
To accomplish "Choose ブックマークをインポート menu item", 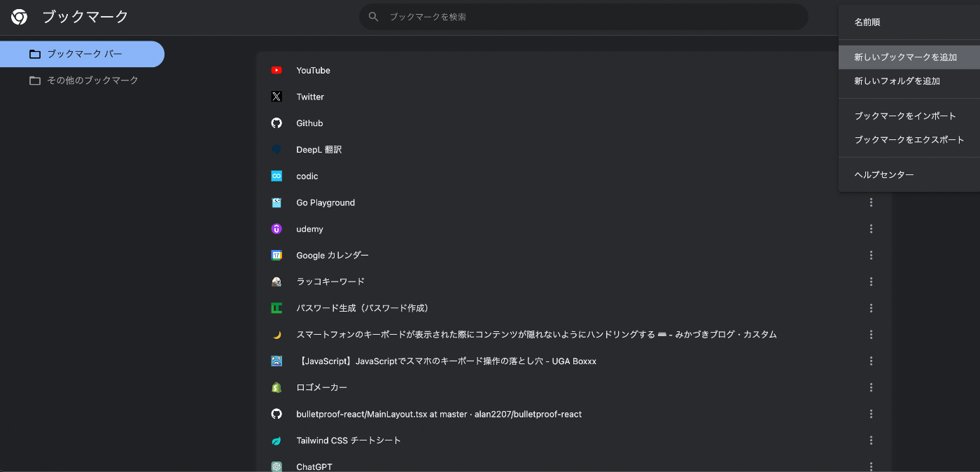I will coord(909,116).
